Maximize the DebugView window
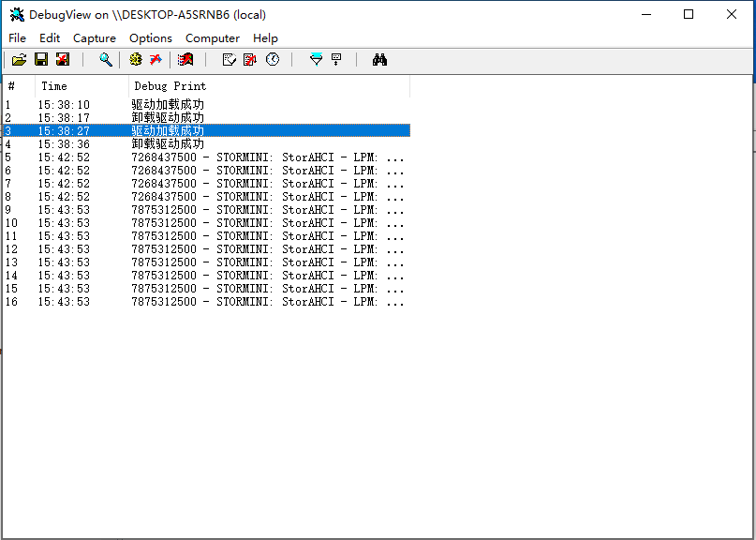The image size is (756, 540). (689, 14)
